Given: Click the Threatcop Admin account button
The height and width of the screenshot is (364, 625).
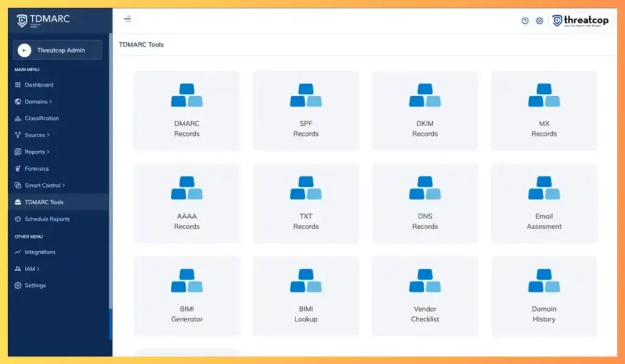Looking at the screenshot, I should pos(58,50).
